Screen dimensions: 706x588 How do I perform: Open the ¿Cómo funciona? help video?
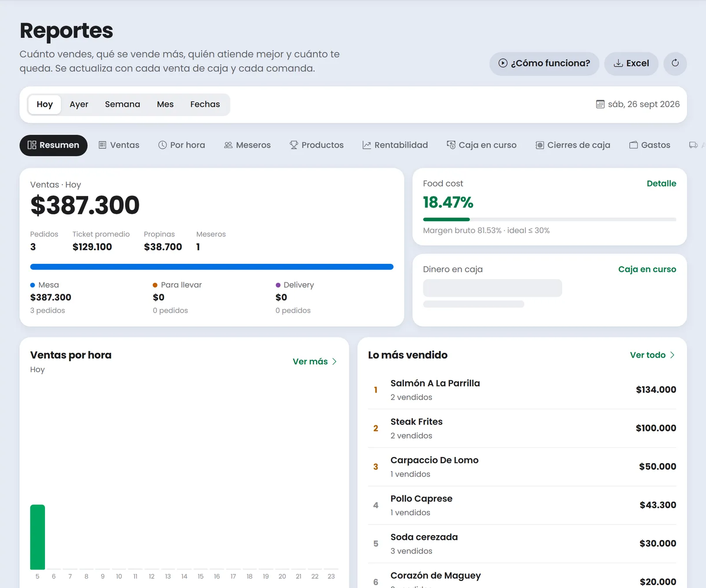point(544,64)
